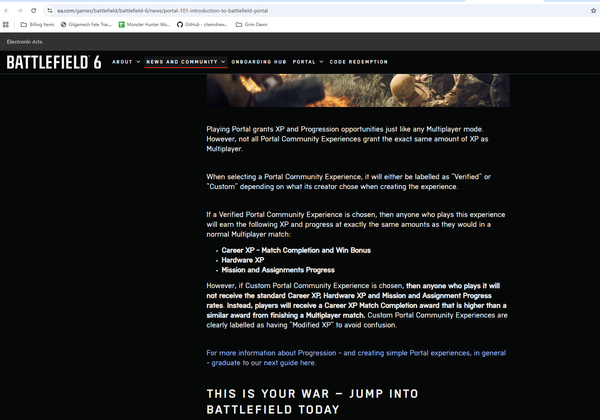The height and width of the screenshot is (420, 600).
Task: Reload the page with the refresh icon
Action: tap(33, 10)
